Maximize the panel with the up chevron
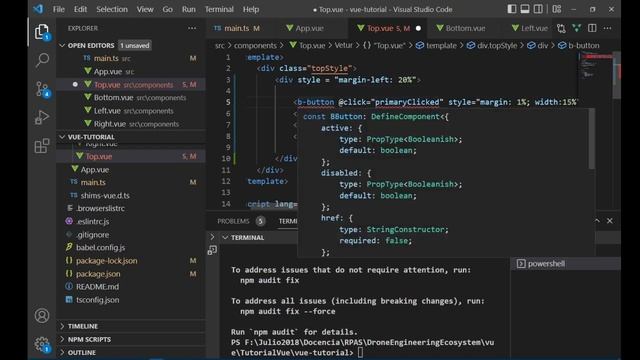The width and height of the screenshot is (640, 360). pyautogui.click(x=597, y=221)
